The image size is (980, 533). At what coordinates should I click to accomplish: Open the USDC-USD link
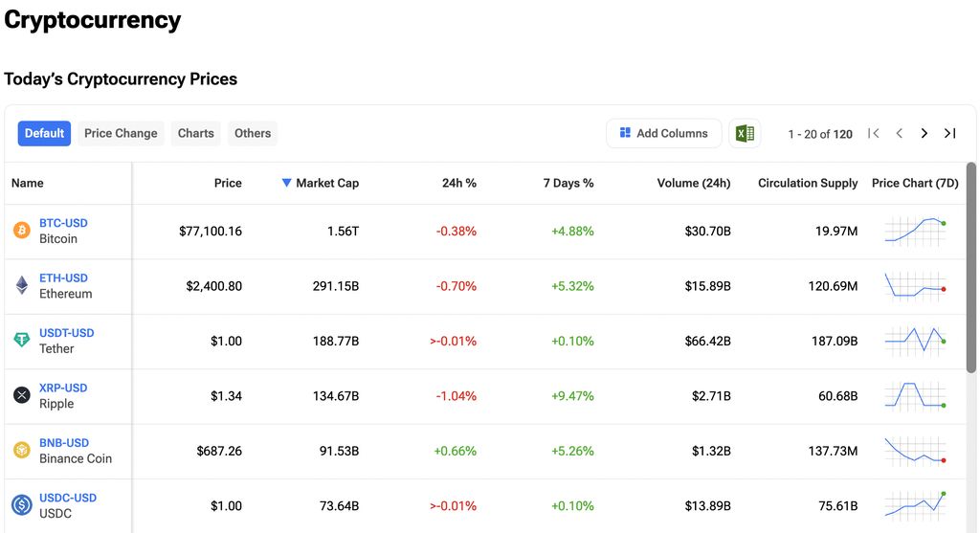[68, 498]
